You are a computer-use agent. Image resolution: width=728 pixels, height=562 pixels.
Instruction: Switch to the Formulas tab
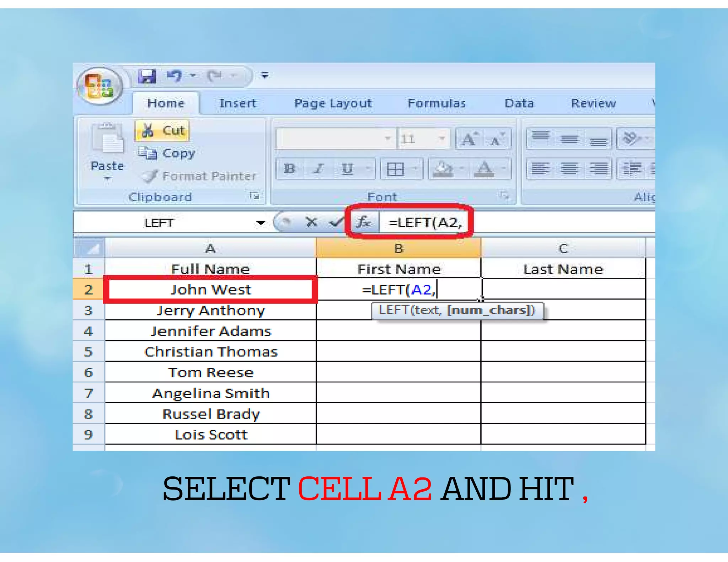(437, 103)
